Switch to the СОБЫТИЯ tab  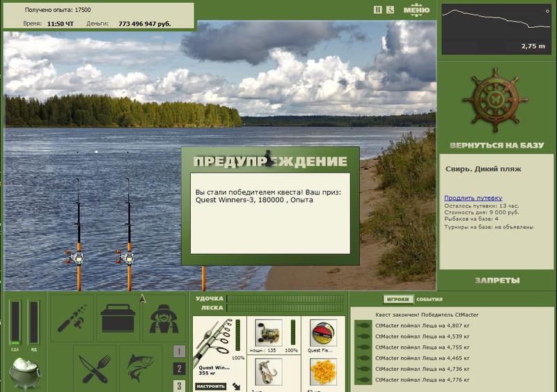[429, 299]
